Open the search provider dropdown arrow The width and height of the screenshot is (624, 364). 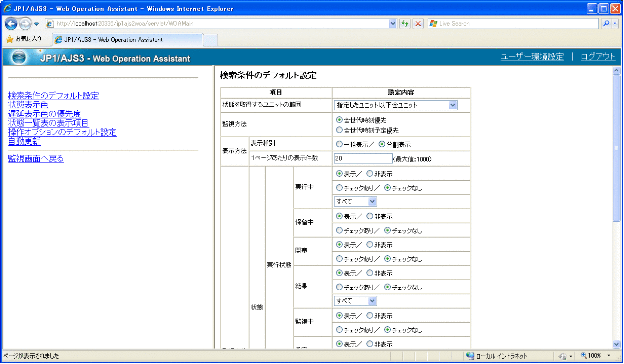click(615, 24)
